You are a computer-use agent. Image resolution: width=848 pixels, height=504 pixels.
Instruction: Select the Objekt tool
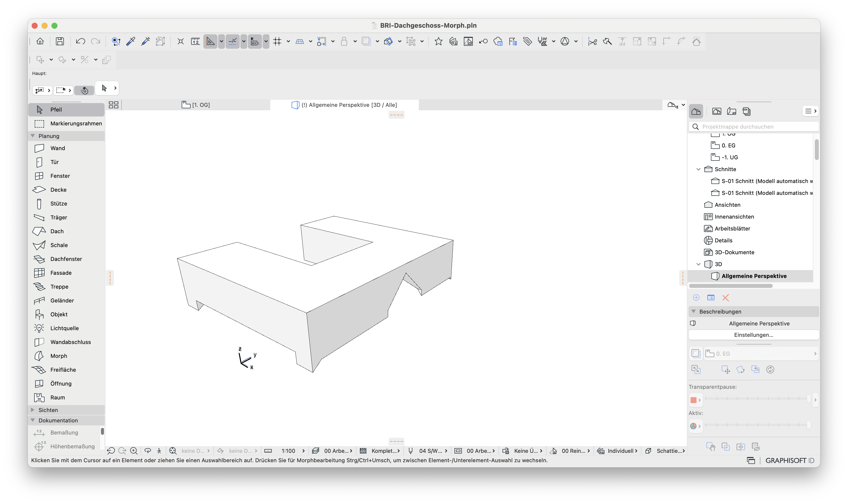tap(66, 315)
